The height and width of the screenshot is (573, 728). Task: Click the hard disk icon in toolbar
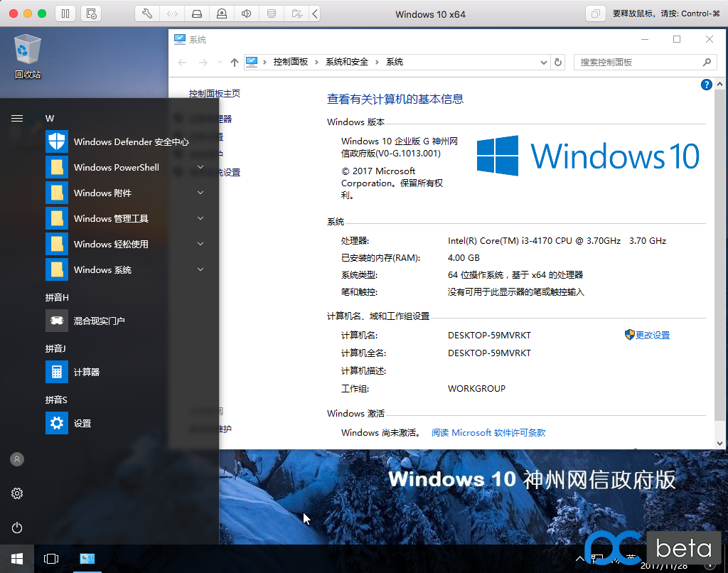point(197,14)
